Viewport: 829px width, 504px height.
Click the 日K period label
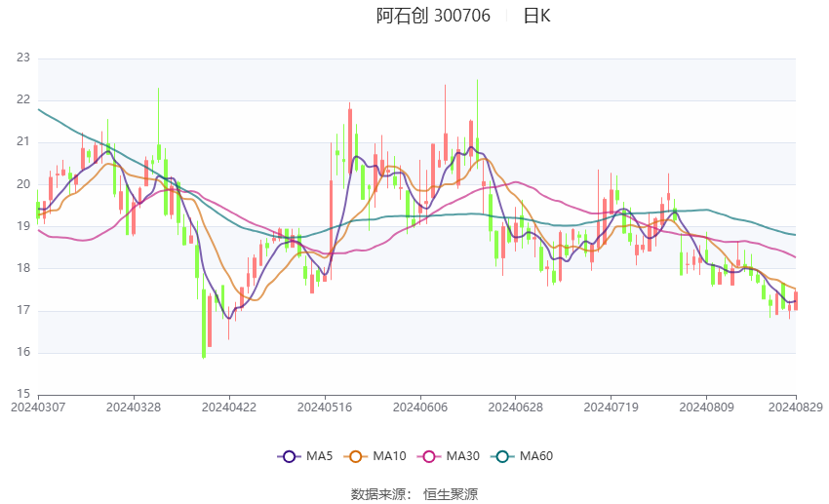pos(536,16)
